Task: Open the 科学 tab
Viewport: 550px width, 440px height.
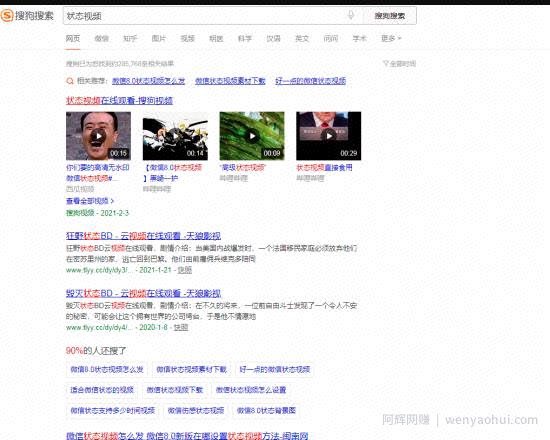Action: [245, 39]
